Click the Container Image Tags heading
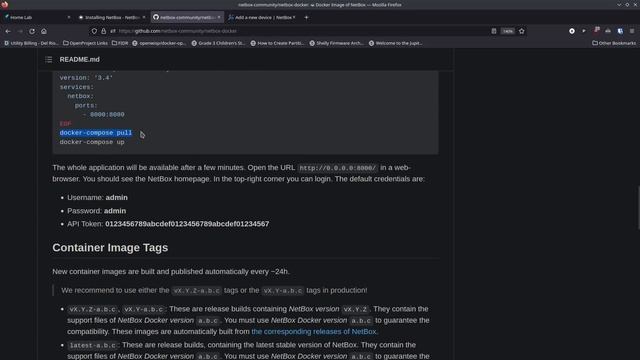 (110, 248)
